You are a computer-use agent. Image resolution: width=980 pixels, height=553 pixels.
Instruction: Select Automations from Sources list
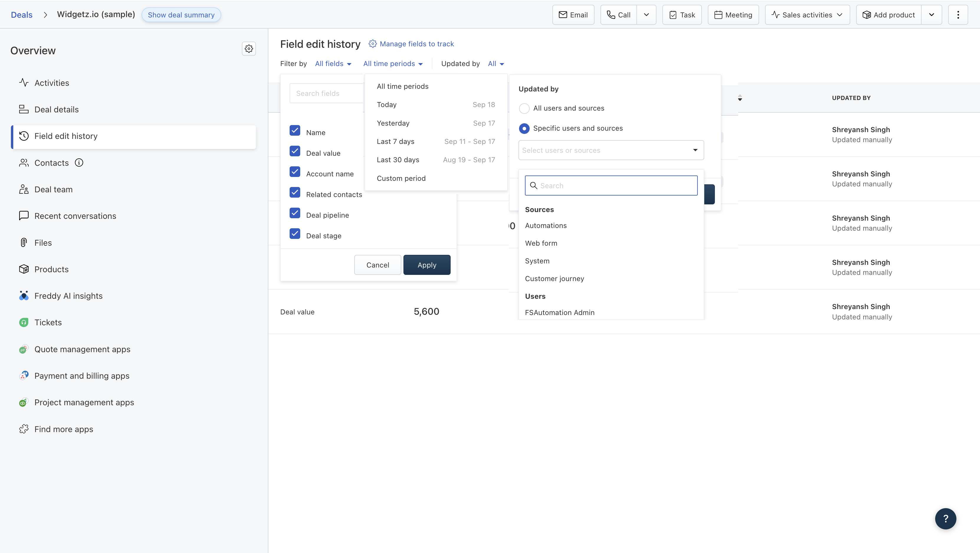pos(546,226)
